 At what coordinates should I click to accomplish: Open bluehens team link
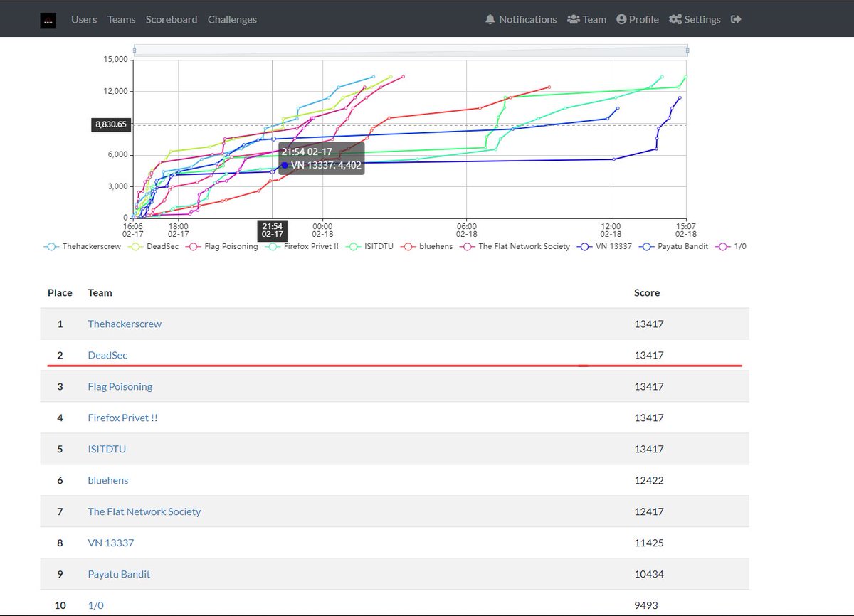click(108, 480)
